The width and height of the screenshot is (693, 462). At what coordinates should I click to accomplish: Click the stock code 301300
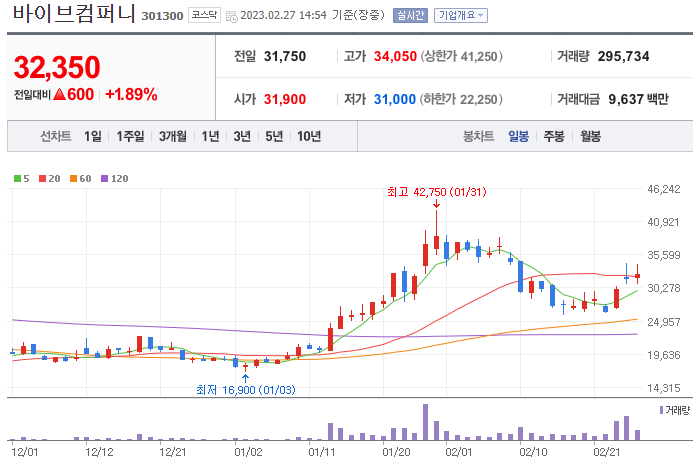click(x=162, y=16)
